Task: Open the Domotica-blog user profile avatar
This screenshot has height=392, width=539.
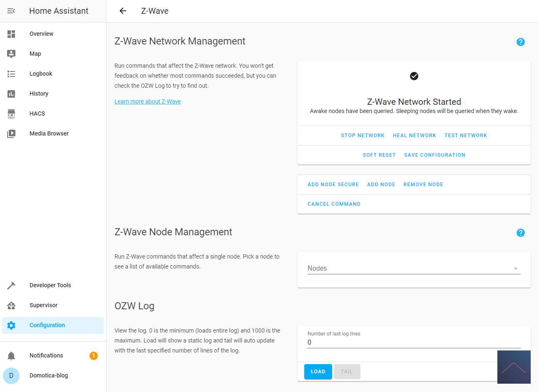Action: (x=11, y=375)
